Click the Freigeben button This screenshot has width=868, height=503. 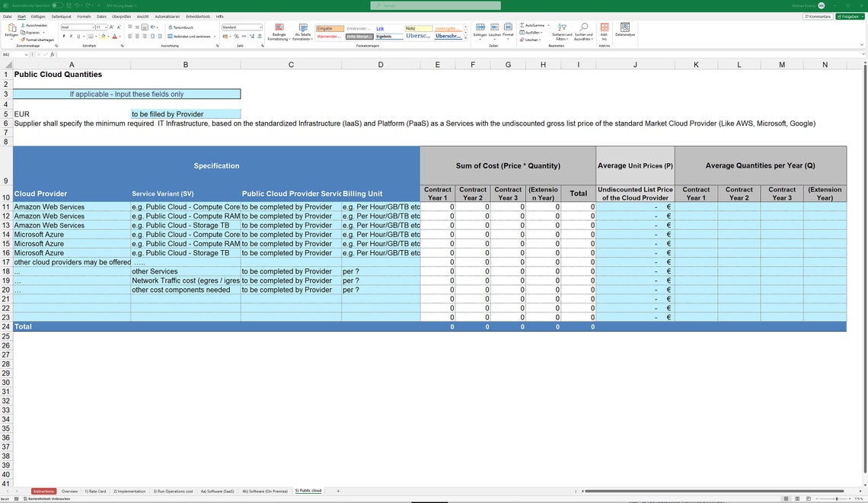848,16
